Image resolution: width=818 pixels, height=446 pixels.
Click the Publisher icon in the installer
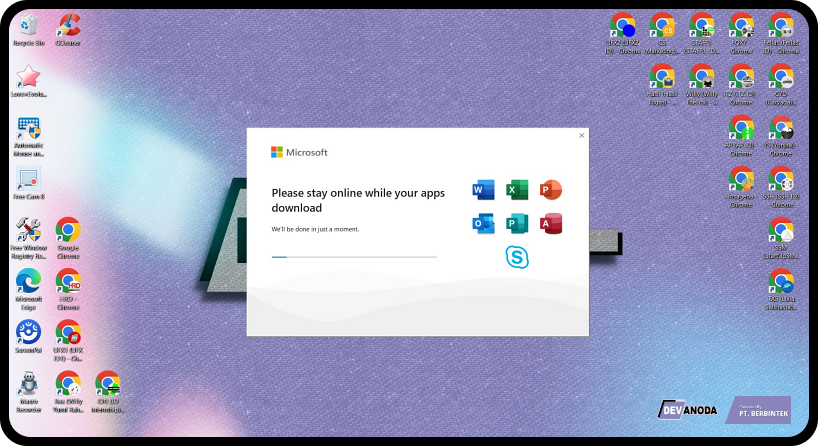click(517, 224)
